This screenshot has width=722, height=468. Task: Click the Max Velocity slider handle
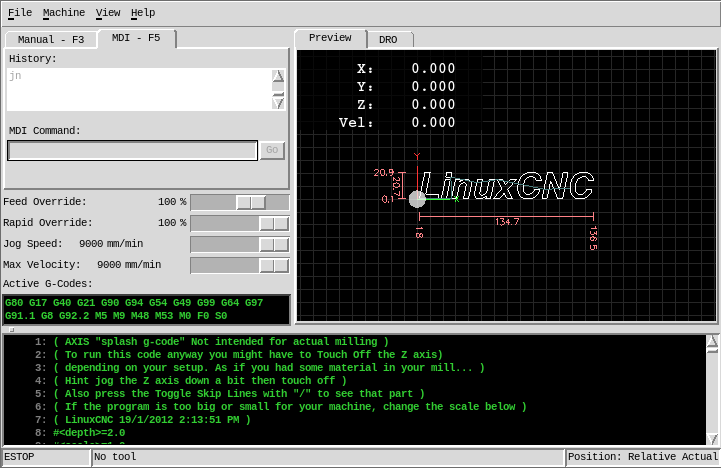point(274,265)
